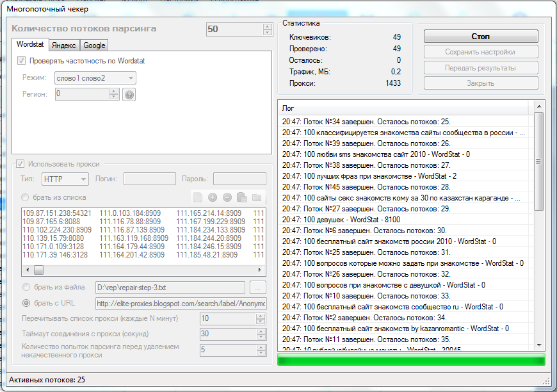Screen dimensions: 557x392
Task: Toggle the 'Проверять частотность по Wordstat' checkbox
Action: 22,61
